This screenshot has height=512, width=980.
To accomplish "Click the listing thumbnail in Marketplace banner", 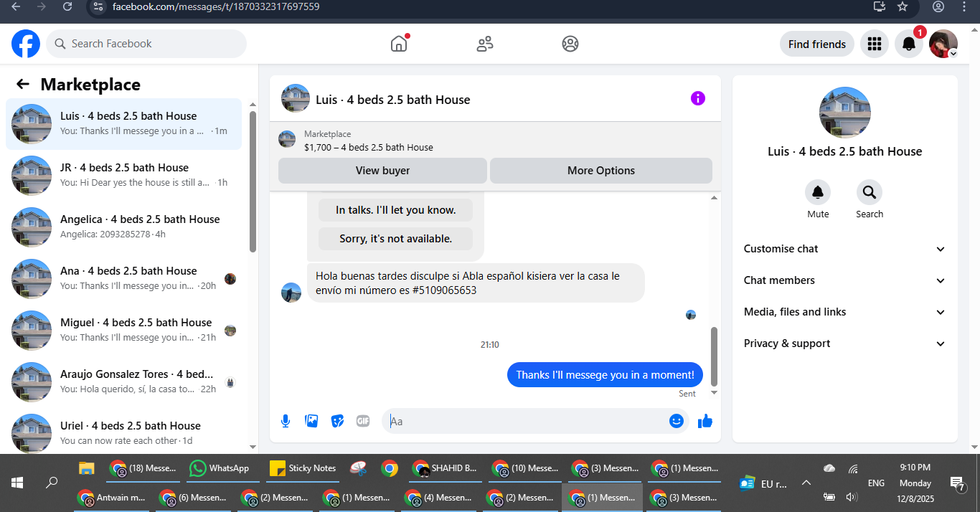I will (287, 139).
